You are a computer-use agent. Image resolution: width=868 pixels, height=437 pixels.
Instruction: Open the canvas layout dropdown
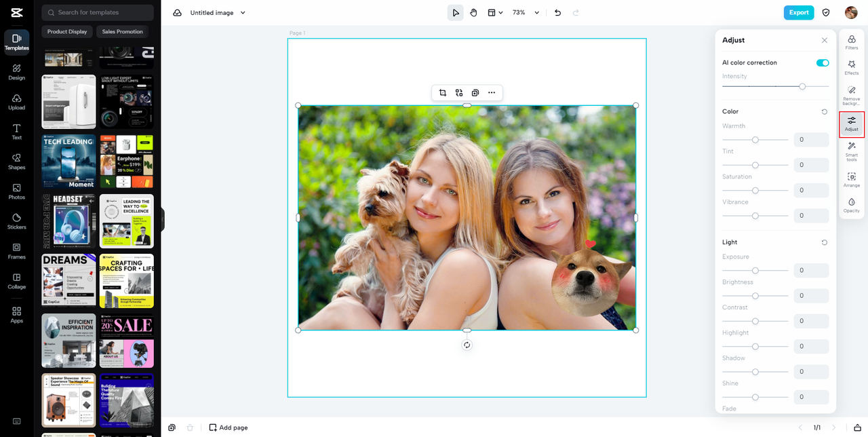[495, 12]
